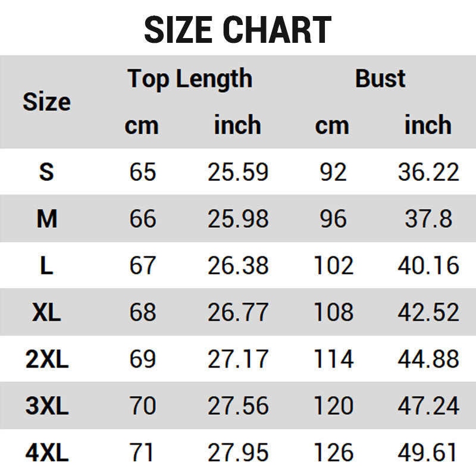Click the 36.22 inch bust value
The image size is (476, 476).
pos(428,172)
